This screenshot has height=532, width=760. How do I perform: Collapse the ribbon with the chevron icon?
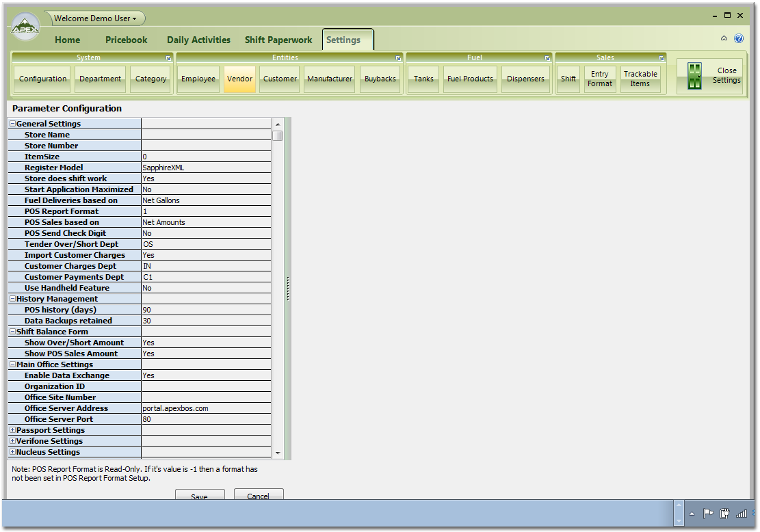click(x=724, y=39)
